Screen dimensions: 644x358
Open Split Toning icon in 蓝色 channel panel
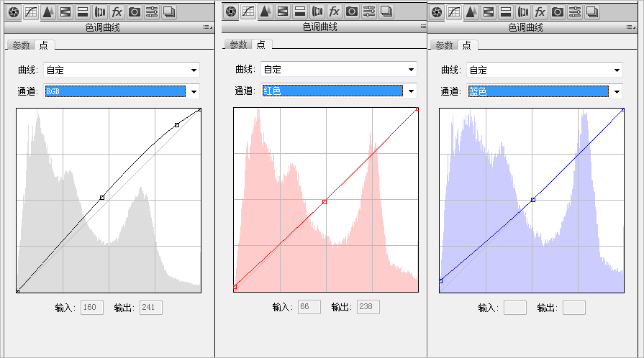(506, 12)
